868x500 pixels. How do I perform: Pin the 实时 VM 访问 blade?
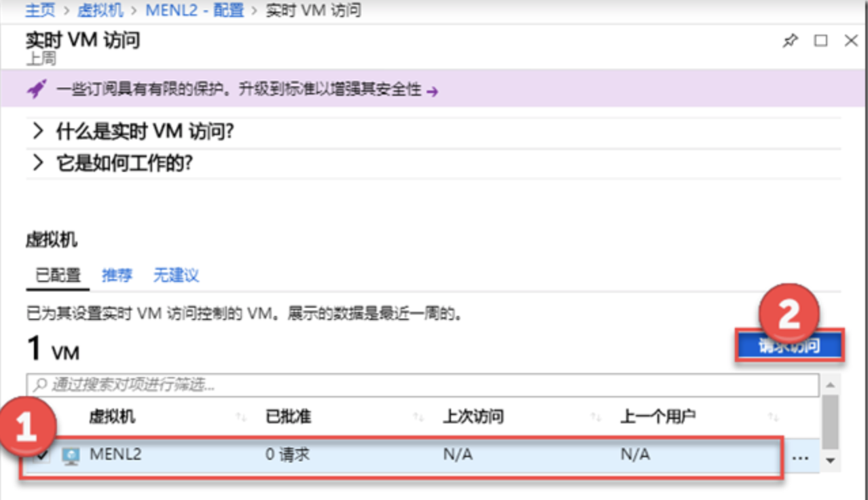pos(789,40)
